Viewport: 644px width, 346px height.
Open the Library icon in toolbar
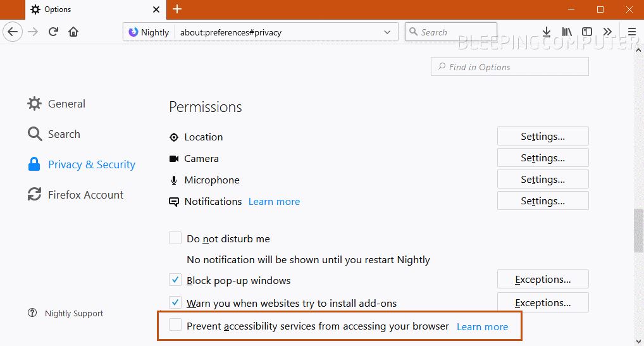567,32
